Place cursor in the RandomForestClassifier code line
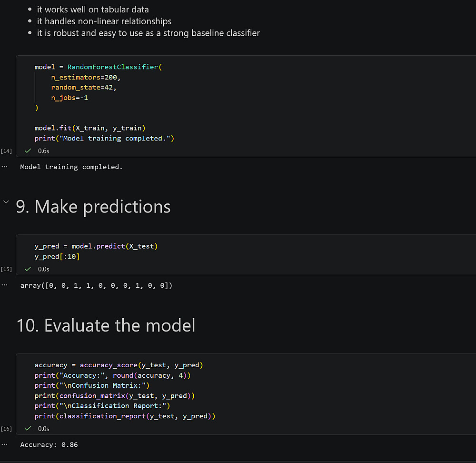 [x=98, y=67]
